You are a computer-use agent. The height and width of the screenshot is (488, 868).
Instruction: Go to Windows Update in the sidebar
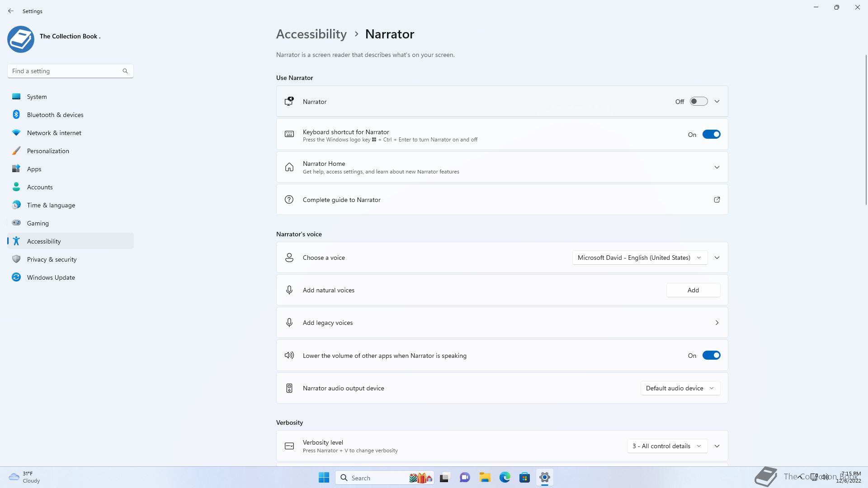point(51,277)
